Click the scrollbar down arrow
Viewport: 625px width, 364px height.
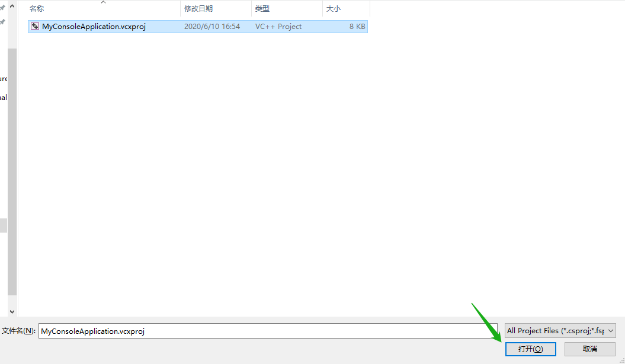(x=11, y=311)
